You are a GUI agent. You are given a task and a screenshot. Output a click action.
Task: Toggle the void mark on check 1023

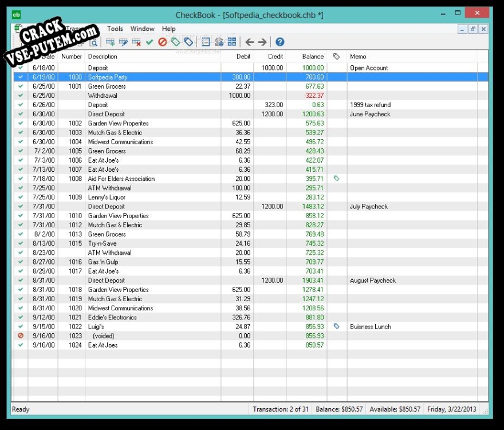coord(21,336)
